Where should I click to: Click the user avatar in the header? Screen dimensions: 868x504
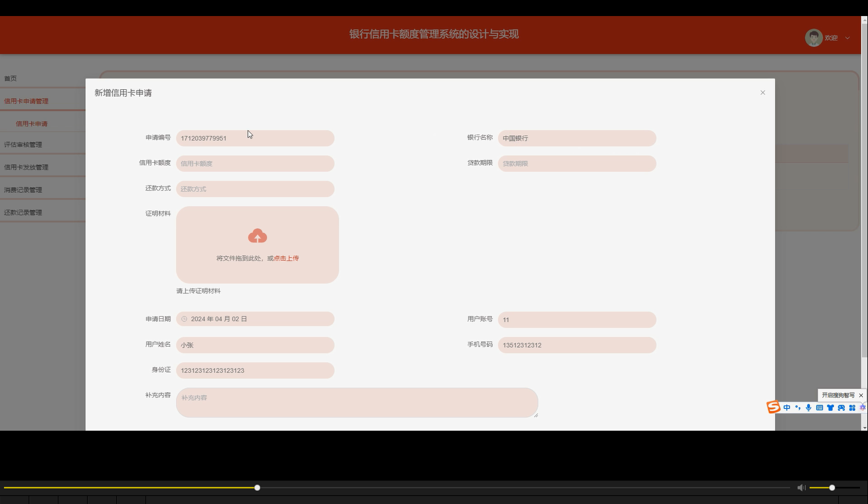(814, 37)
